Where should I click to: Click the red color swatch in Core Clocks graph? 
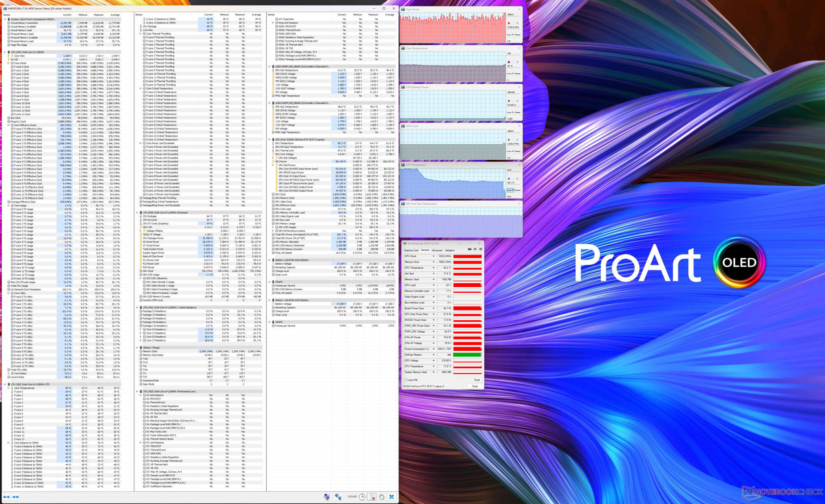point(509,23)
